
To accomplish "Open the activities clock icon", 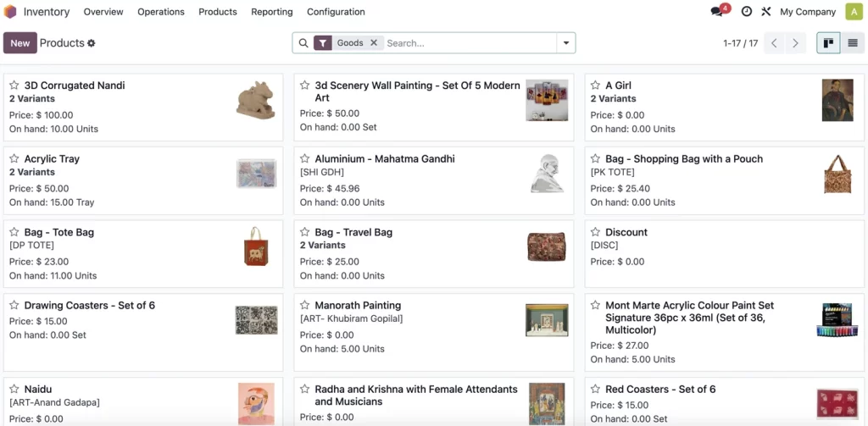I will click(746, 12).
